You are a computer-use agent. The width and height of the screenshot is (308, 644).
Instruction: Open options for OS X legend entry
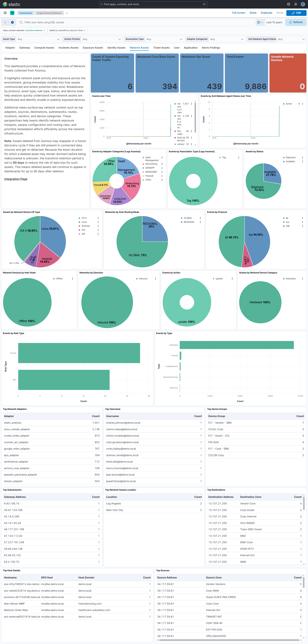click(98, 218)
